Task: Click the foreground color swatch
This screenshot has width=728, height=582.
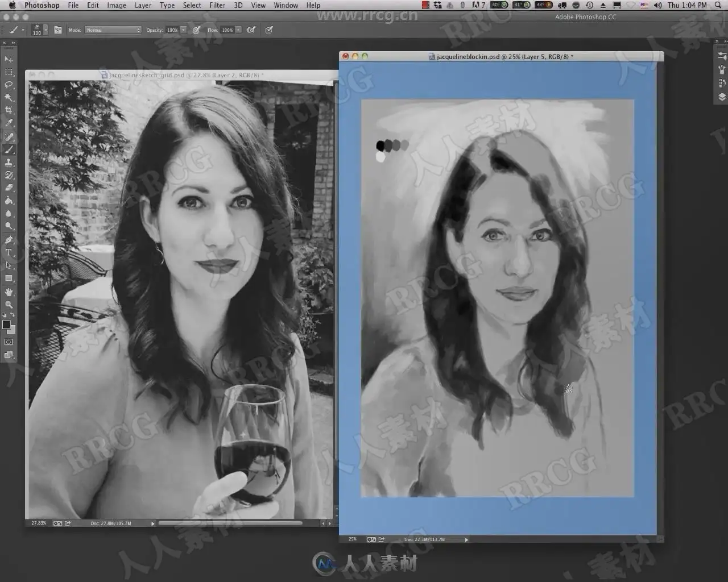Action: click(x=6, y=325)
